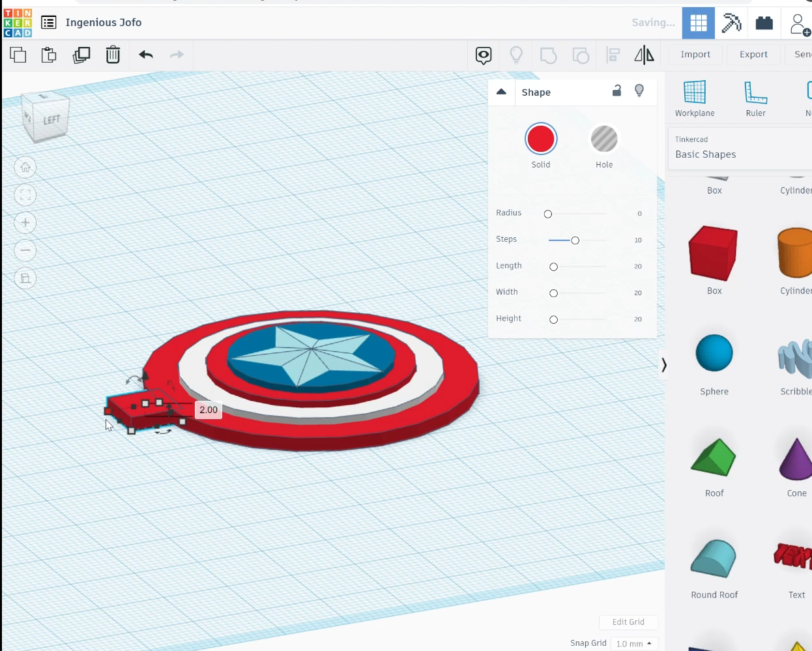The image size is (812, 651).
Task: Adjust the Height slider
Action: (553, 319)
